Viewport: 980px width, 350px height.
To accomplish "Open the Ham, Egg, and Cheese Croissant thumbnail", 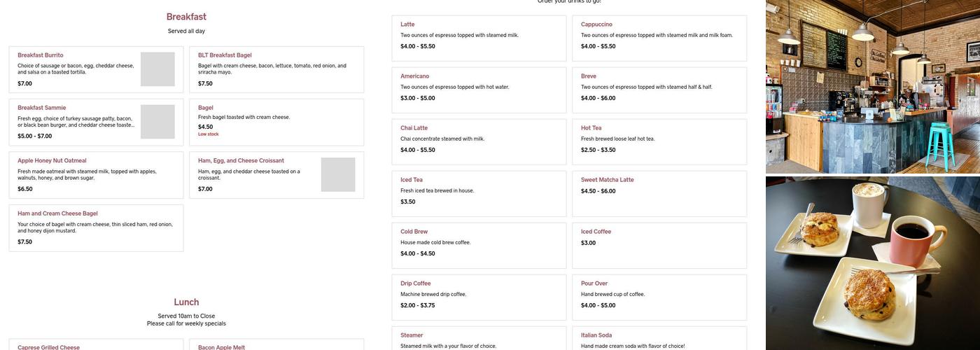I will (x=338, y=174).
